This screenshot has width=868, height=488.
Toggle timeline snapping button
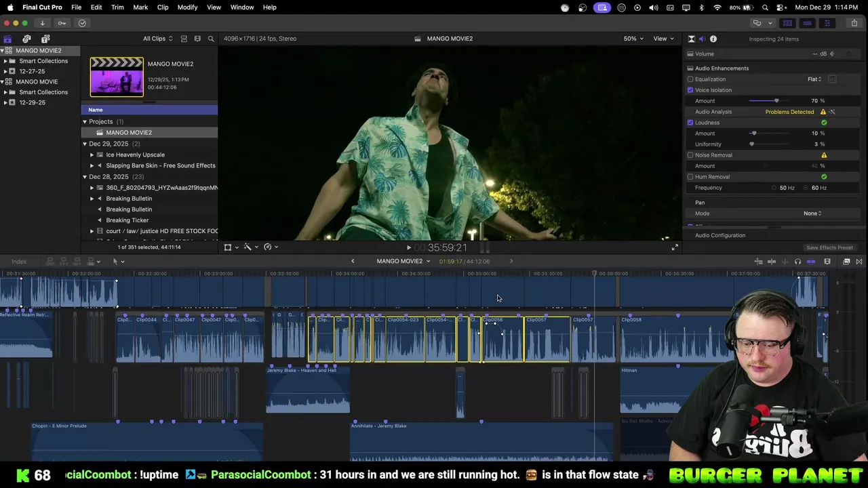click(810, 262)
